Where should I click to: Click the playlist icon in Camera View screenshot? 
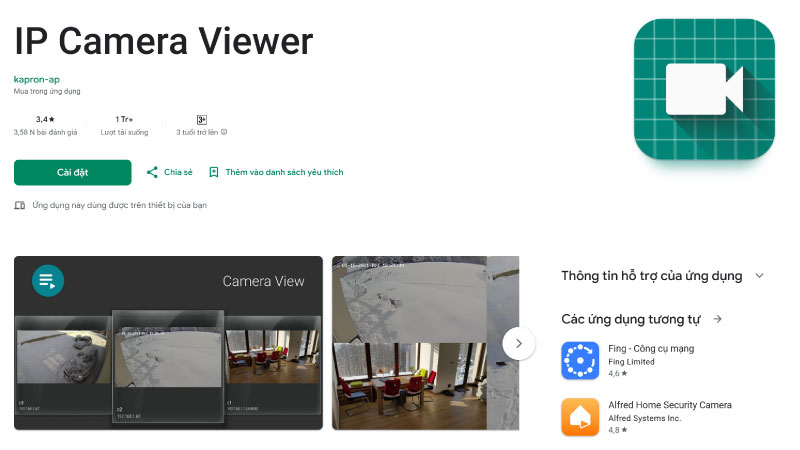pos(48,281)
